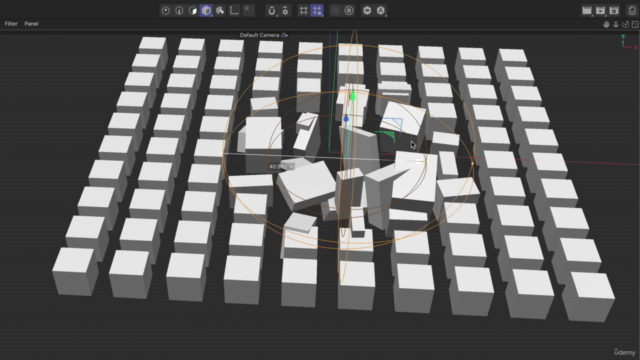Click the camera icon beside Default Camera

click(x=284, y=35)
